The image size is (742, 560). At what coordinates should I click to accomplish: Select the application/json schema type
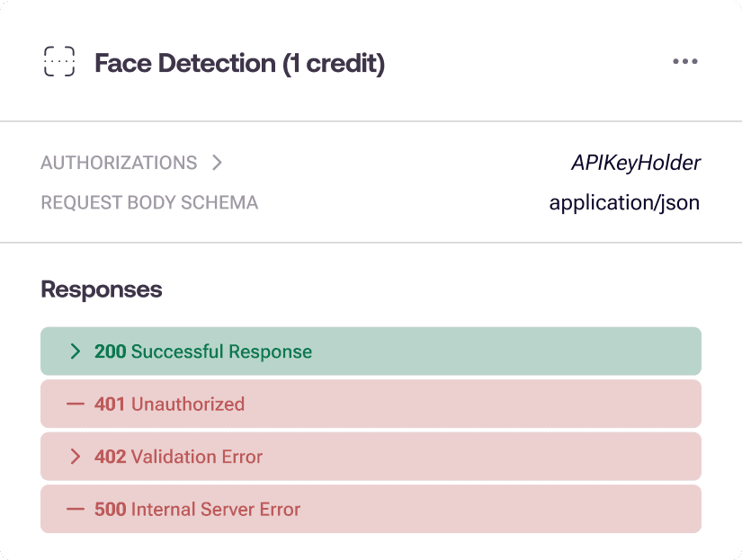click(x=624, y=202)
